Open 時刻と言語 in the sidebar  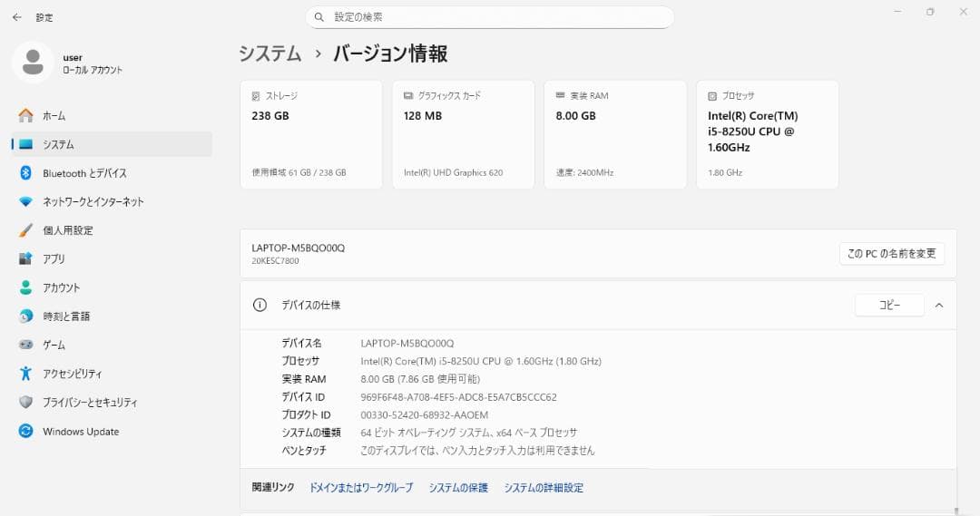tap(112, 316)
